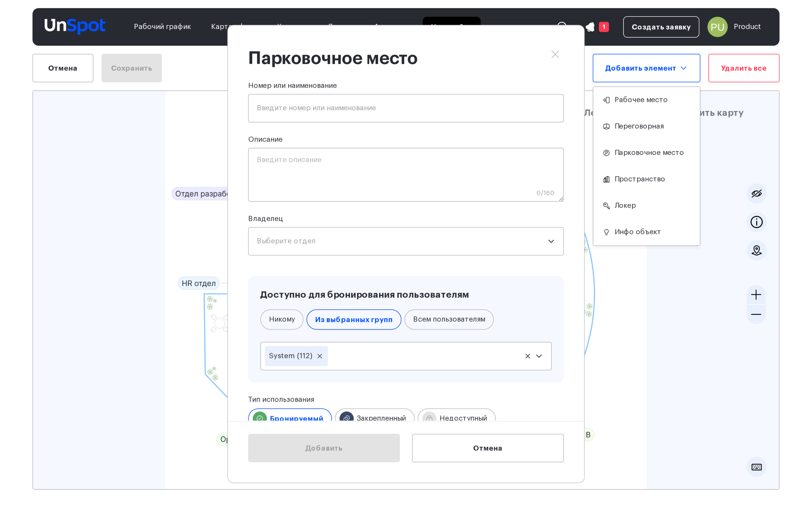Click the map location pin icon
The image size is (812, 508).
point(756,251)
